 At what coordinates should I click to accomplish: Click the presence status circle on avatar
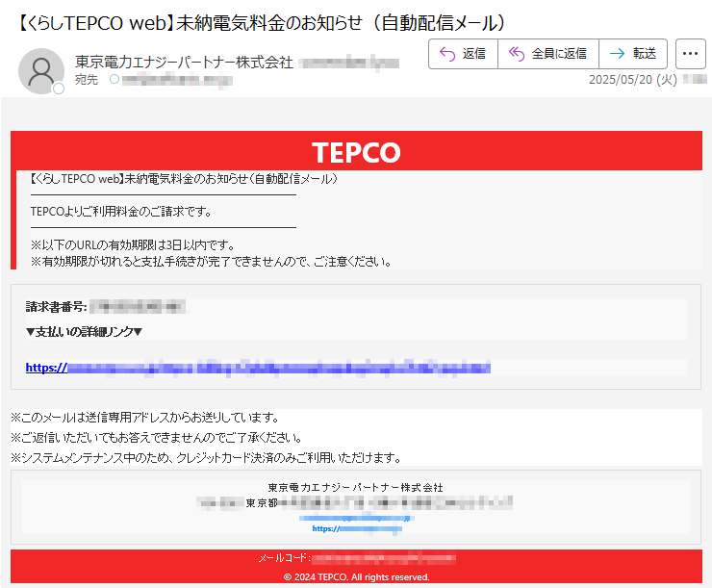(59, 89)
